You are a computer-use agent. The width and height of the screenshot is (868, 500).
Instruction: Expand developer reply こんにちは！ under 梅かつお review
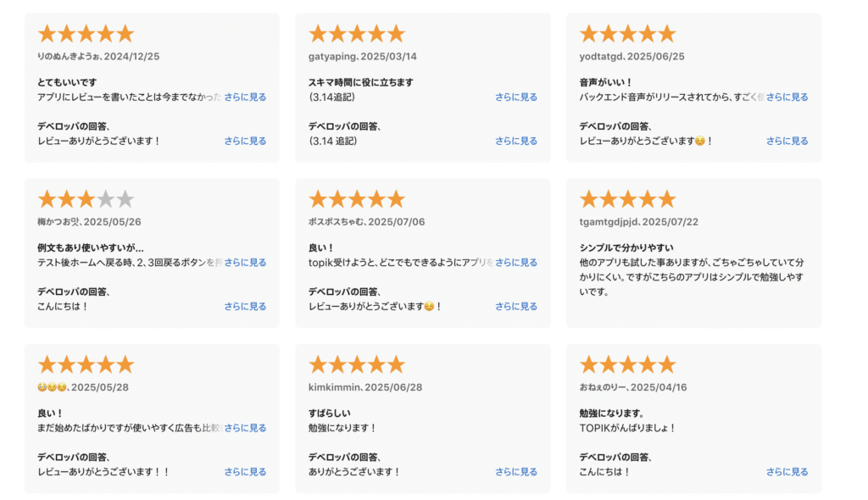(x=245, y=306)
